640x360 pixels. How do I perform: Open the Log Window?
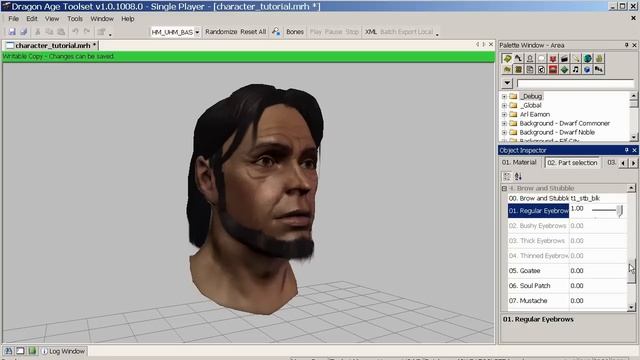63,351
